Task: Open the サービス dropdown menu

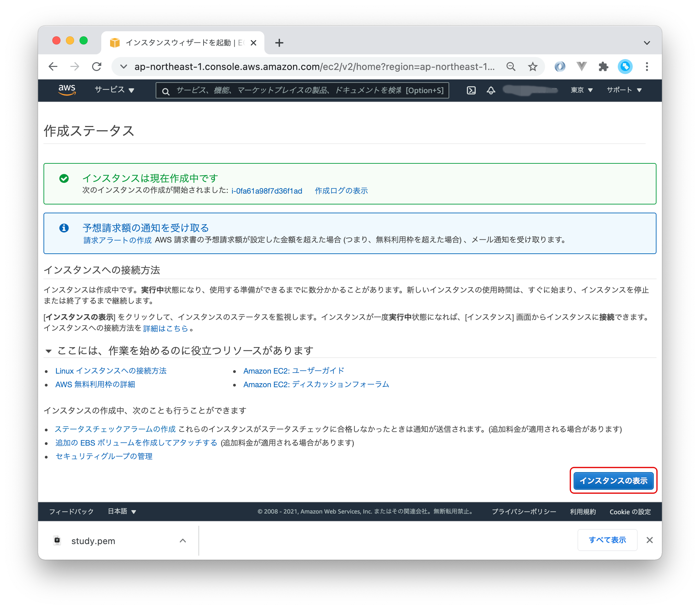Action: pyautogui.click(x=114, y=90)
